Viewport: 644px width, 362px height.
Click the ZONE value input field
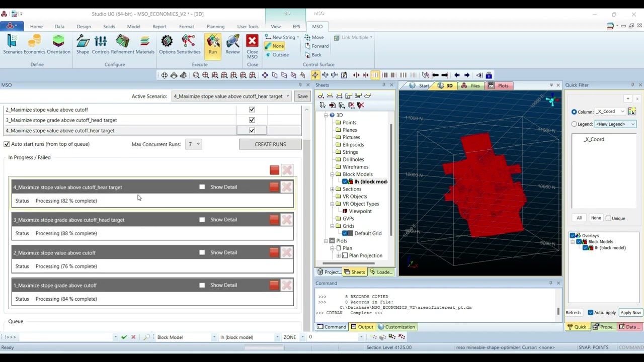[335, 337]
